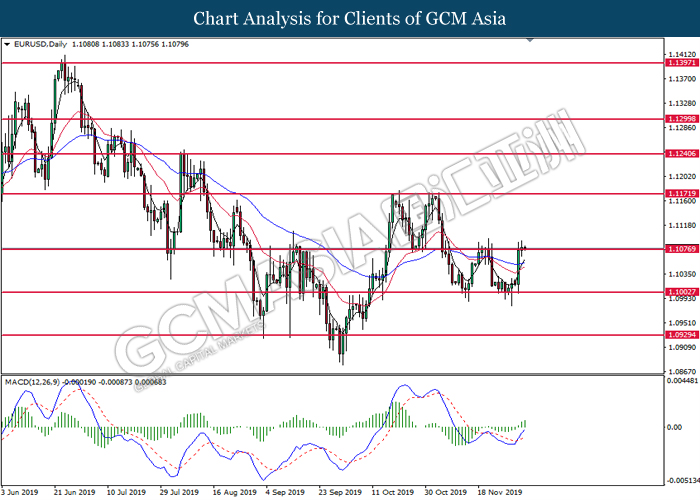Click the 4 Sep 2019 date label
This screenshot has height=500, width=700.
pos(285,492)
